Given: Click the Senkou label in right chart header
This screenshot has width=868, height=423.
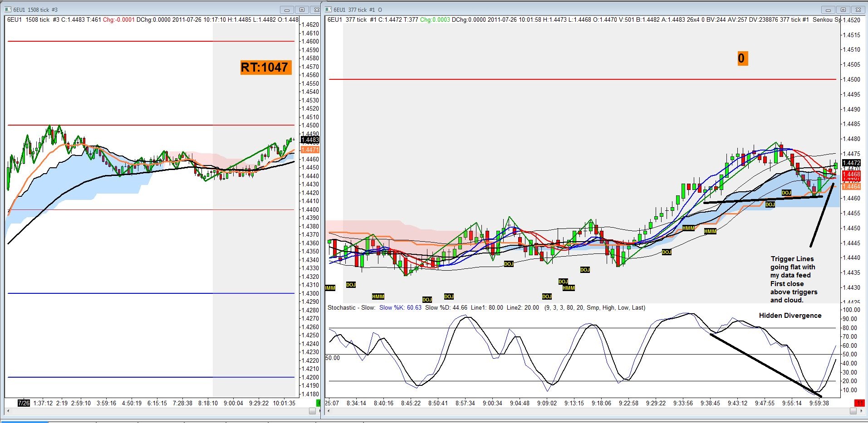Looking at the screenshot, I should (x=822, y=19).
